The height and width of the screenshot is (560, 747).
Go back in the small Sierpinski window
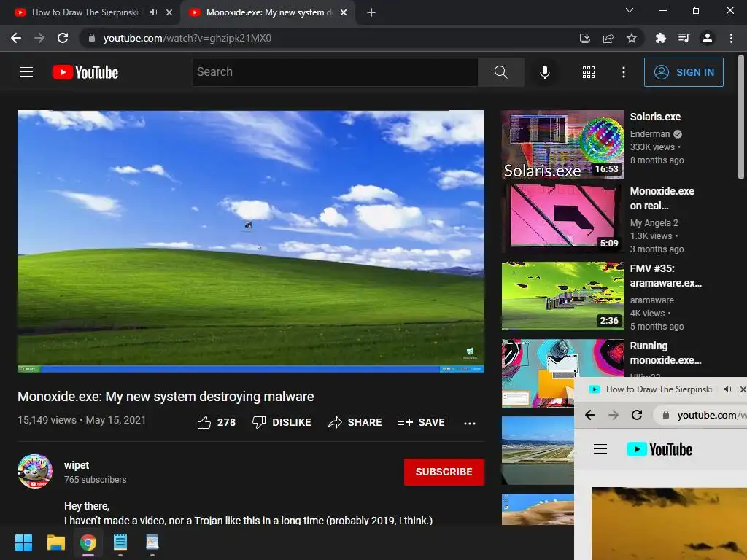click(x=589, y=415)
